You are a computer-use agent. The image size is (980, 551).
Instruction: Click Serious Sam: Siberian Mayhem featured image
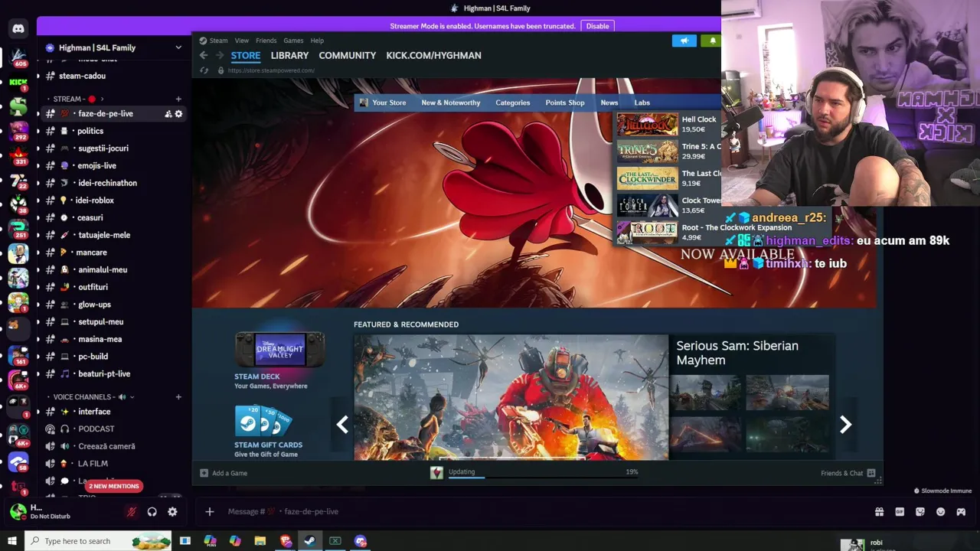coord(511,397)
